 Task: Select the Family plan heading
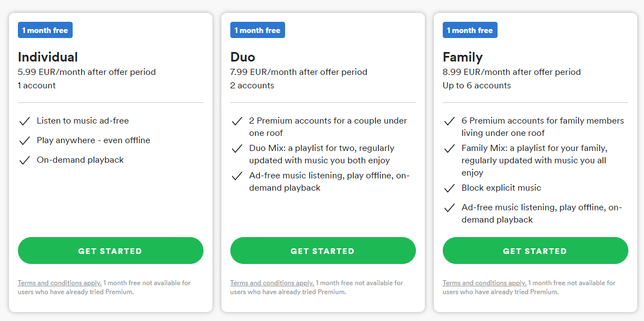point(463,57)
